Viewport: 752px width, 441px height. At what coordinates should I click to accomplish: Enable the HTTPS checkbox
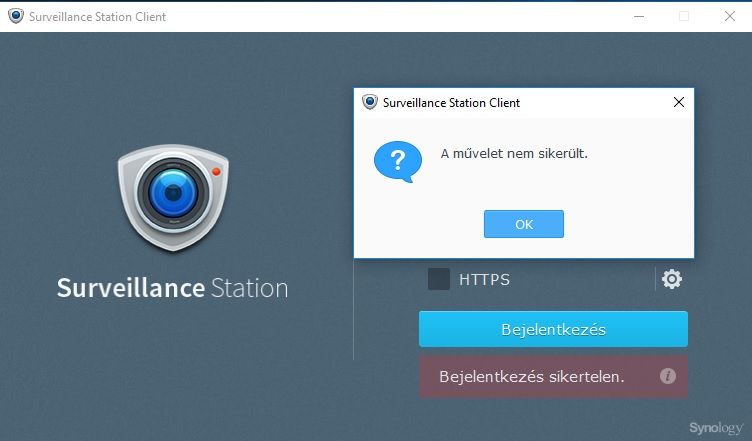click(x=439, y=279)
